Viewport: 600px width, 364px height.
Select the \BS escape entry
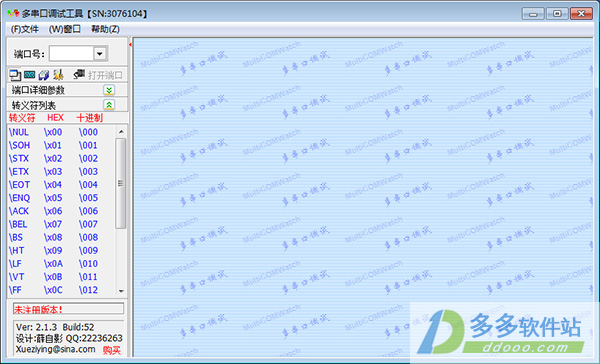pos(16,237)
